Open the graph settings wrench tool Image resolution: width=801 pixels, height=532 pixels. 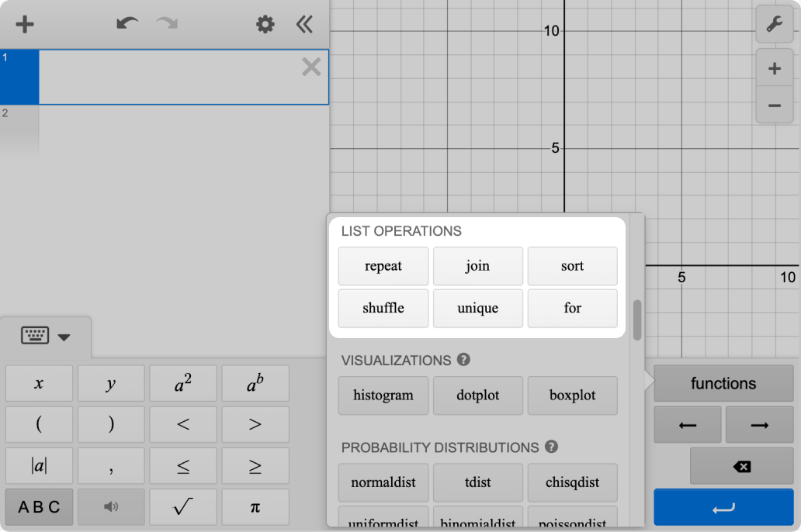[774, 24]
